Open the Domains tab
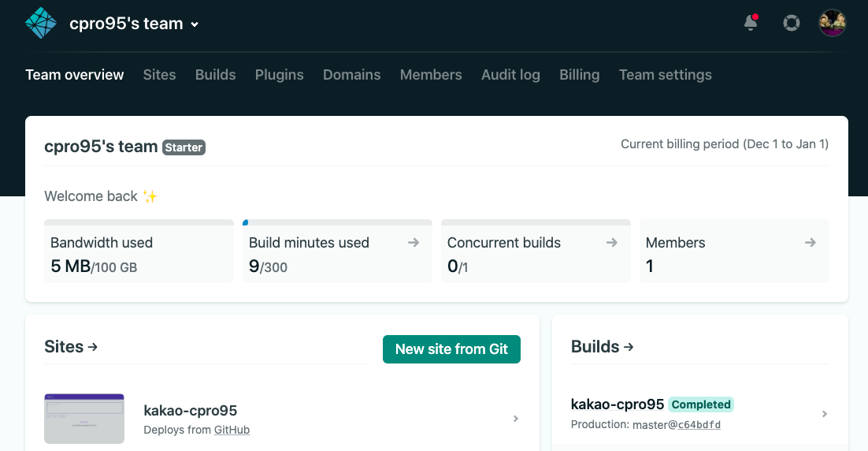868x451 pixels. pyautogui.click(x=351, y=75)
